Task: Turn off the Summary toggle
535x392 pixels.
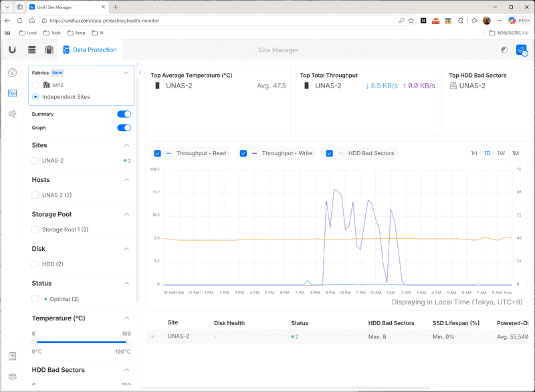Action: [x=124, y=114]
